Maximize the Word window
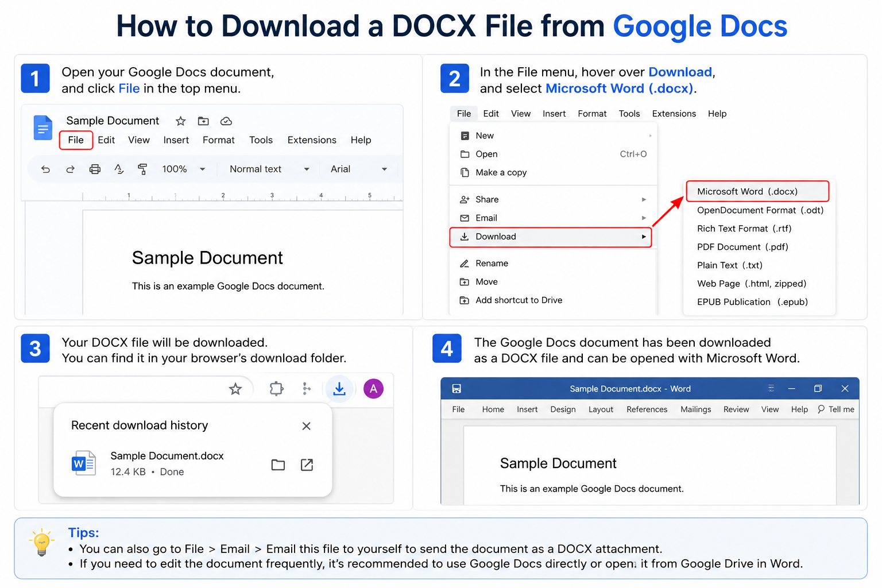The image size is (882, 588). coord(818,389)
